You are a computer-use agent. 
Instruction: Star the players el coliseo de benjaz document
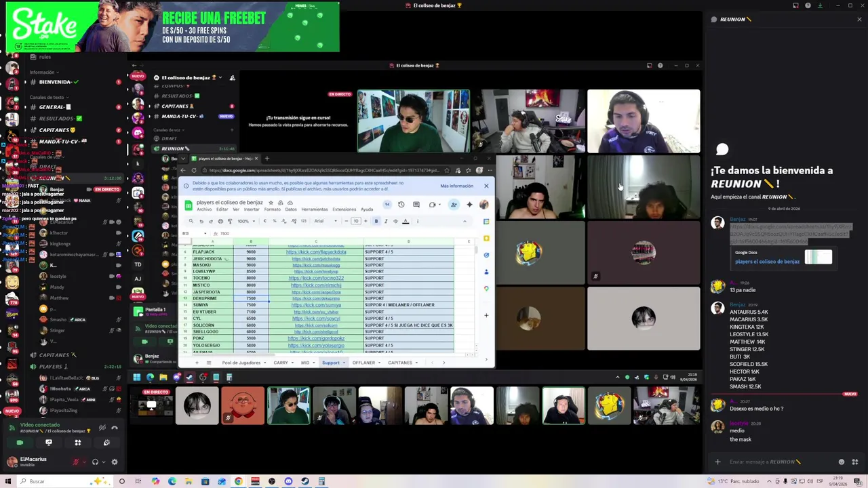pyautogui.click(x=271, y=203)
